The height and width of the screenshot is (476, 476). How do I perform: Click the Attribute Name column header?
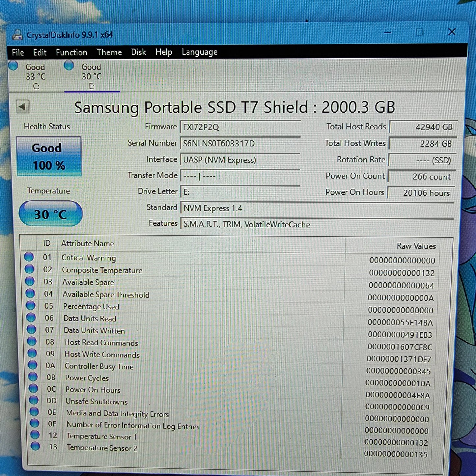point(88,243)
